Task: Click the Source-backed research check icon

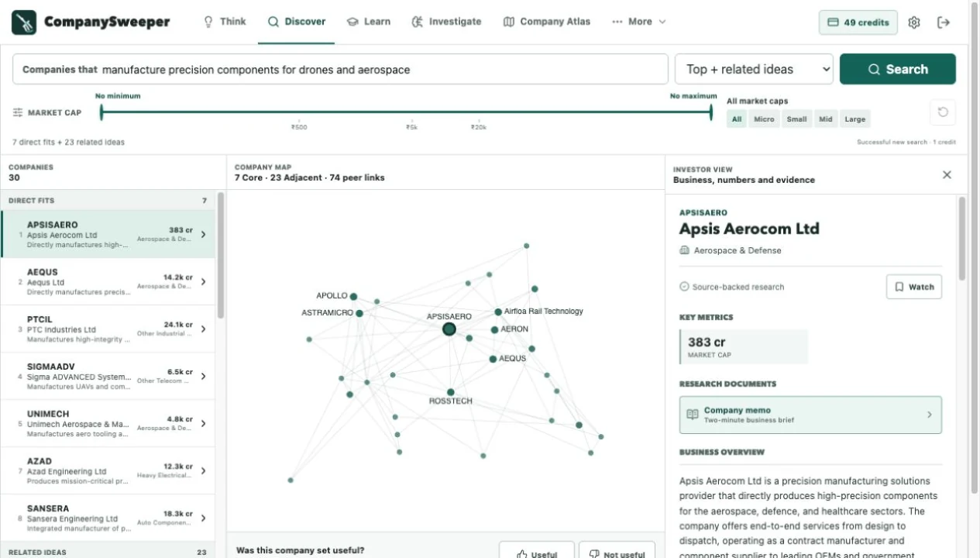Action: (x=684, y=287)
